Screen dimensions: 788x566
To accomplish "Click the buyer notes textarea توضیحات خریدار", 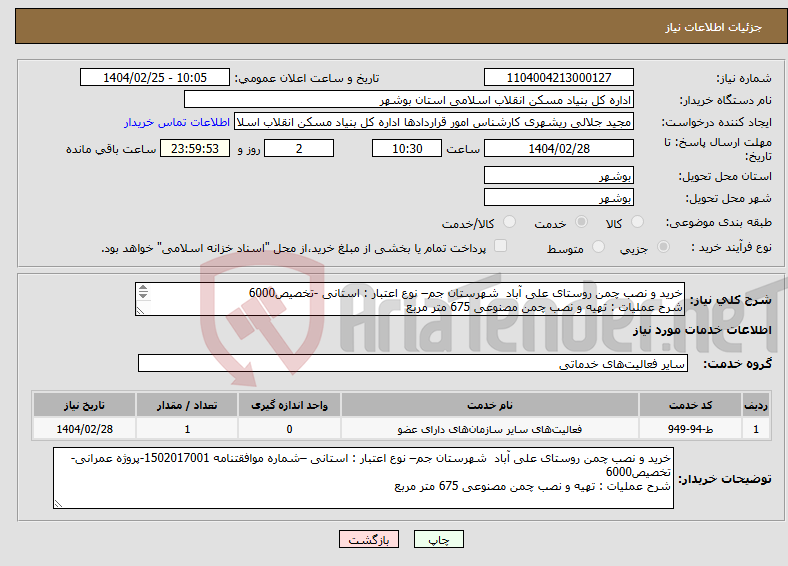I will coord(363,478).
